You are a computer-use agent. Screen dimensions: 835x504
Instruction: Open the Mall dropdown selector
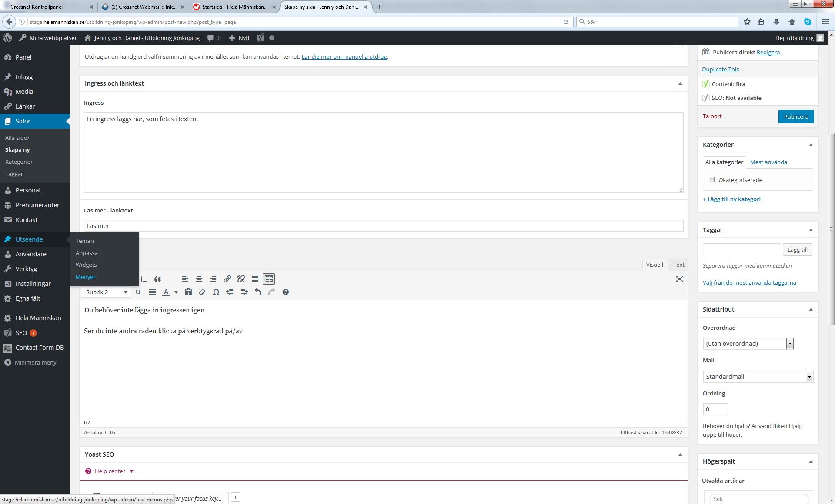point(809,376)
